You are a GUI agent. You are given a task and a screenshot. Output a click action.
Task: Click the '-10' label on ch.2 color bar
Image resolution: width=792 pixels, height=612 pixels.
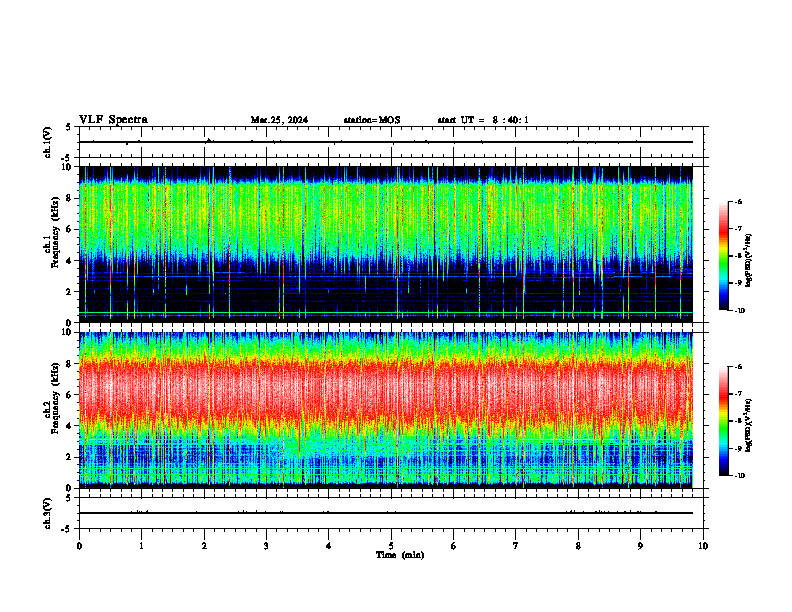point(739,476)
